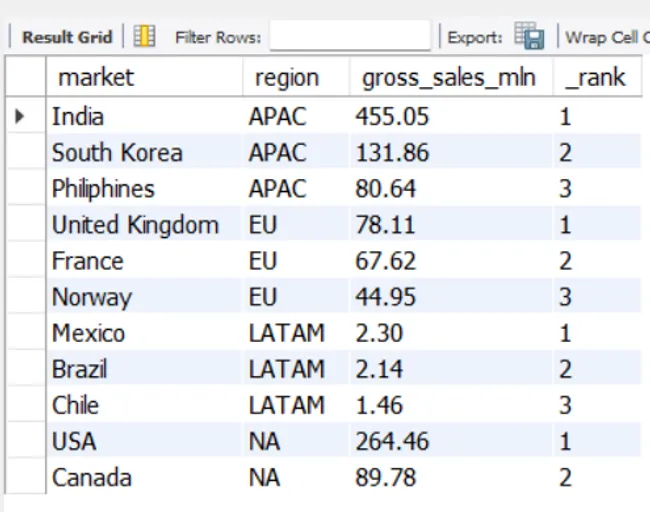
Task: Click the 455.05 gross sales cell
Action: click(392, 117)
